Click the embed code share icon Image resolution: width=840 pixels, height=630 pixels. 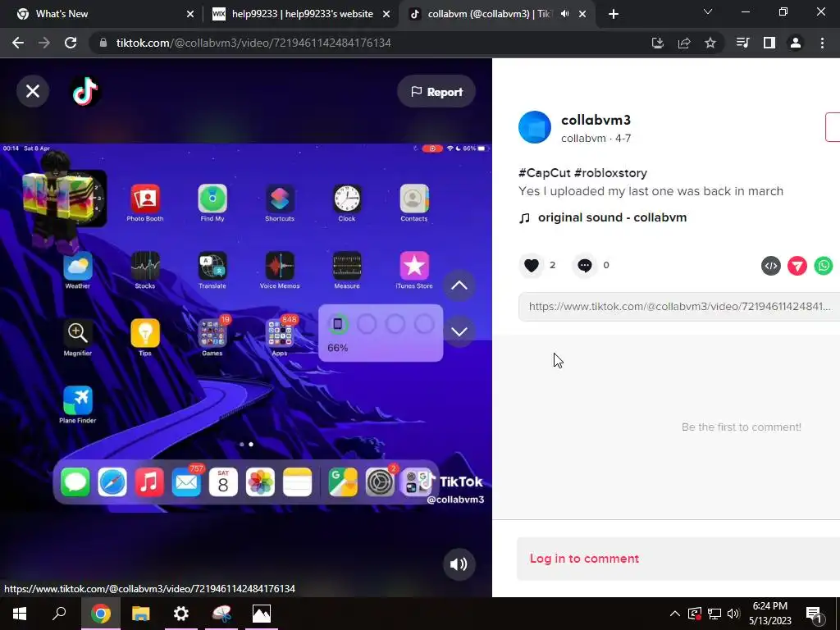pyautogui.click(x=771, y=266)
